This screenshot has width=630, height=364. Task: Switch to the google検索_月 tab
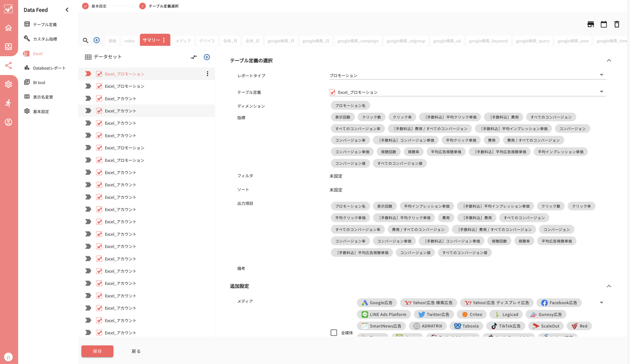[281, 41]
